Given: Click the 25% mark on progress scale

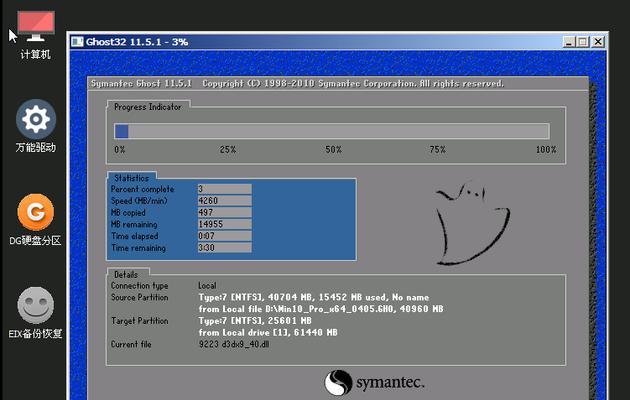Looking at the screenshot, I should (x=227, y=150).
